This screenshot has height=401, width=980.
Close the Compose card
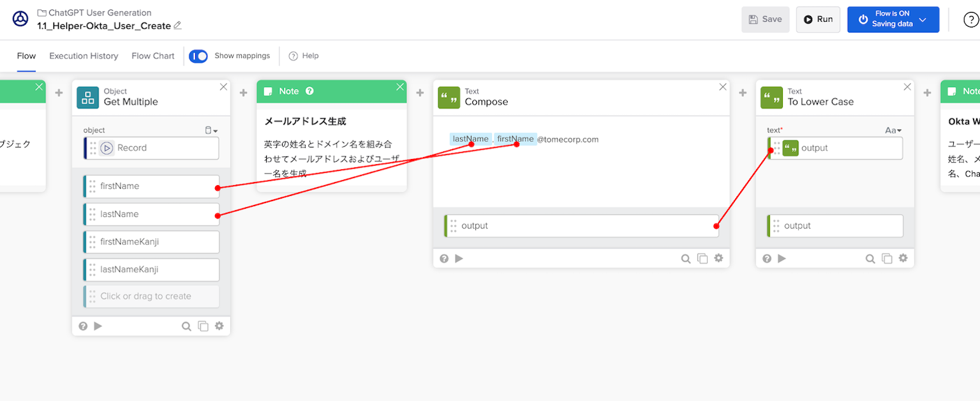723,87
